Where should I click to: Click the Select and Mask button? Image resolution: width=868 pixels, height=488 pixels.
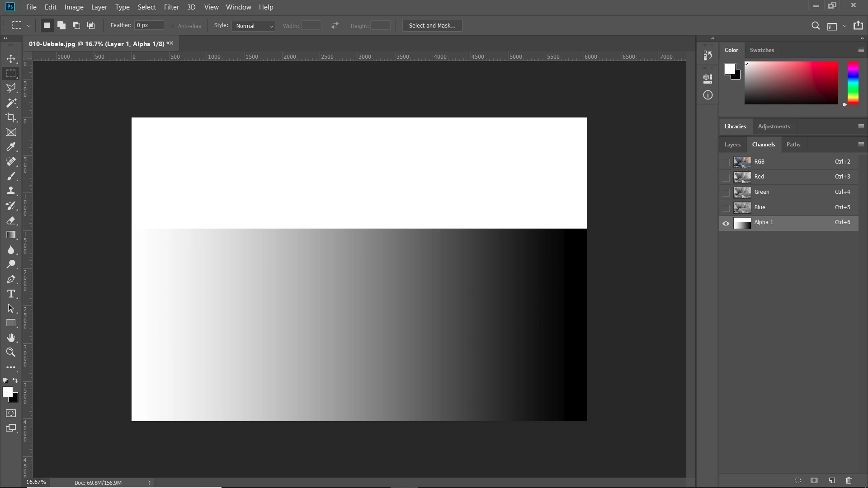[x=432, y=26]
